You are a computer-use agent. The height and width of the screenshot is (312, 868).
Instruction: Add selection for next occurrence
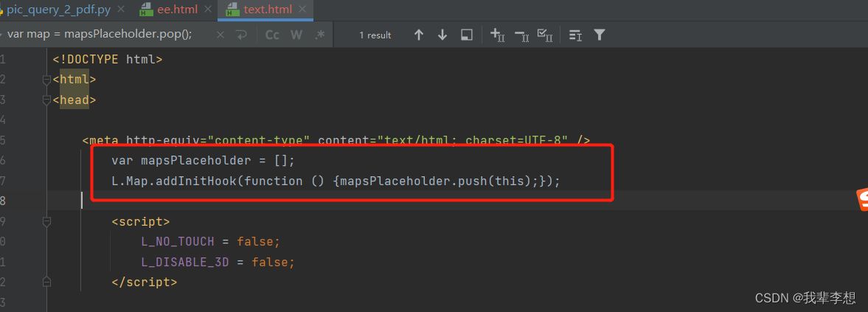[x=498, y=35]
